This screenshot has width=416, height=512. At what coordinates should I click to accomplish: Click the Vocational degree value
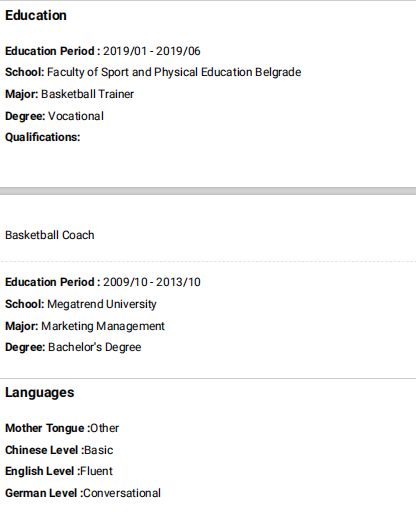pyautogui.click(x=76, y=116)
